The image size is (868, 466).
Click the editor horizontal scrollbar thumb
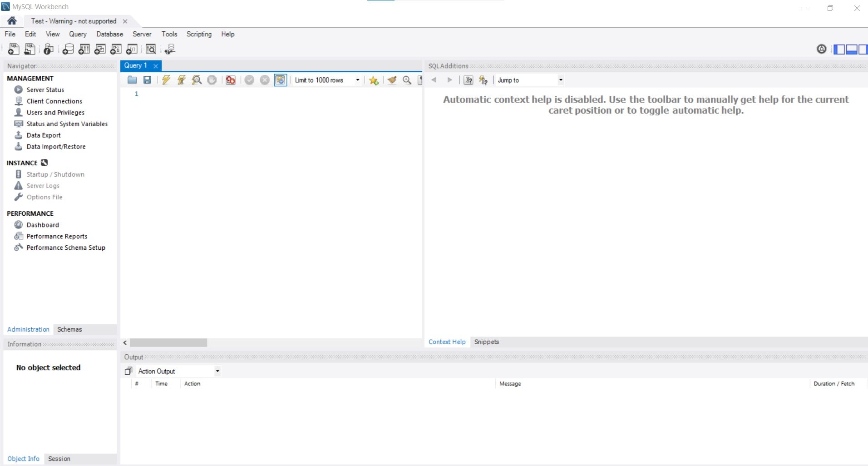pyautogui.click(x=168, y=343)
